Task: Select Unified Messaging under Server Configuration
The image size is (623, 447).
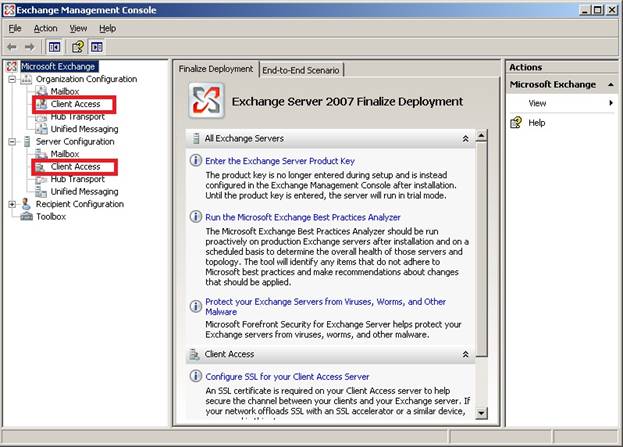Action: [x=84, y=192]
